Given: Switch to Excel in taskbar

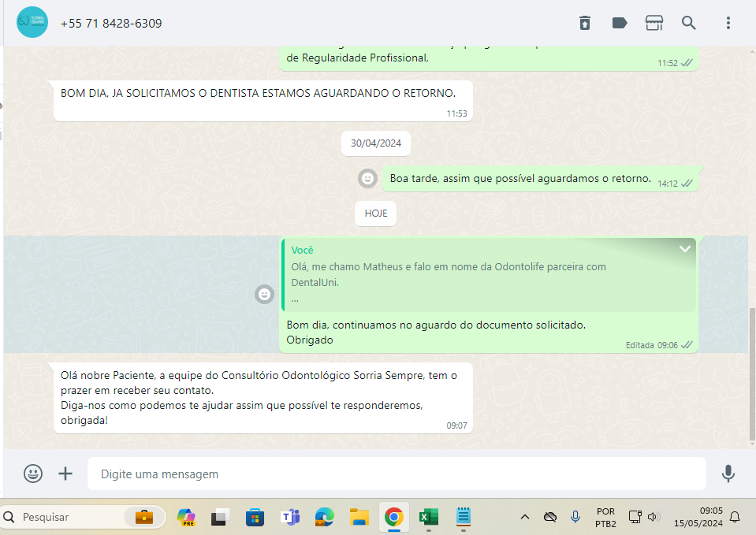Looking at the screenshot, I should click(429, 517).
